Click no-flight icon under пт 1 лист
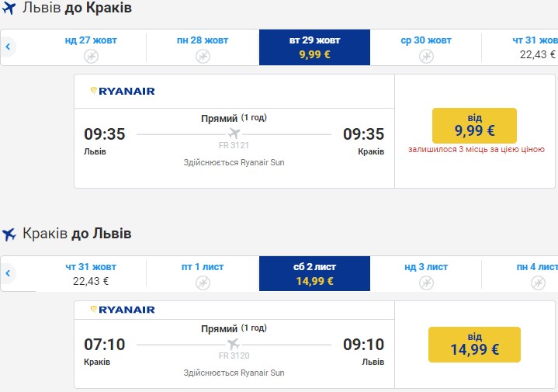 [203, 283]
